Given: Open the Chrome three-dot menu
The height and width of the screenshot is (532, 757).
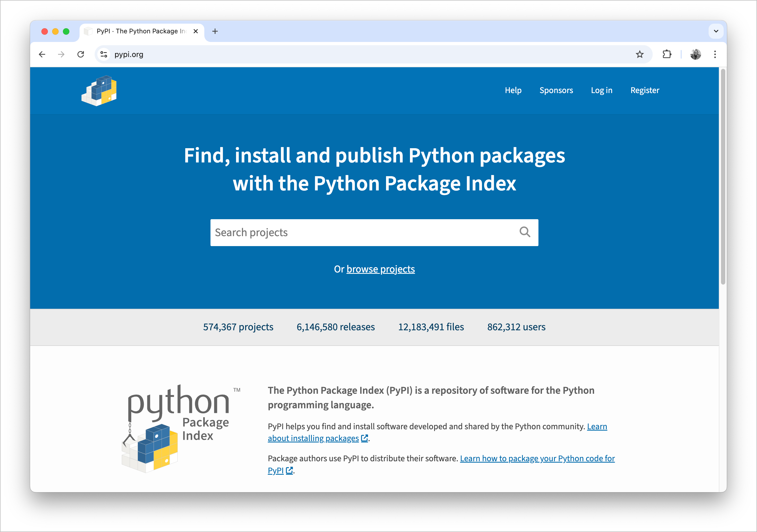Looking at the screenshot, I should [x=715, y=54].
